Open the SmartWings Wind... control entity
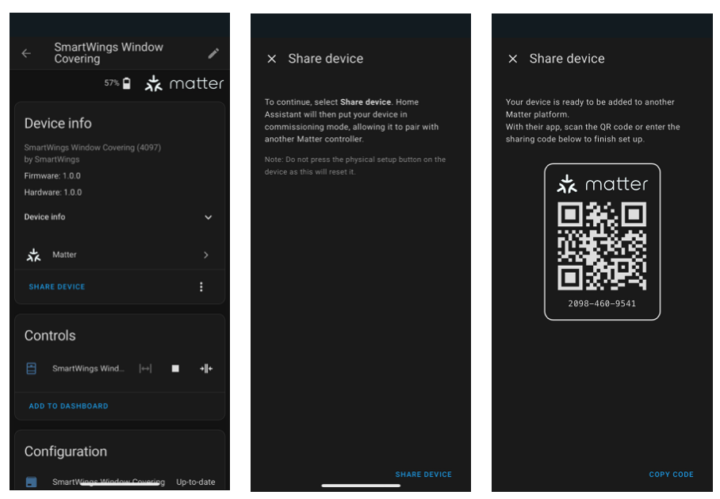The width and height of the screenshot is (720, 499). tap(88, 368)
